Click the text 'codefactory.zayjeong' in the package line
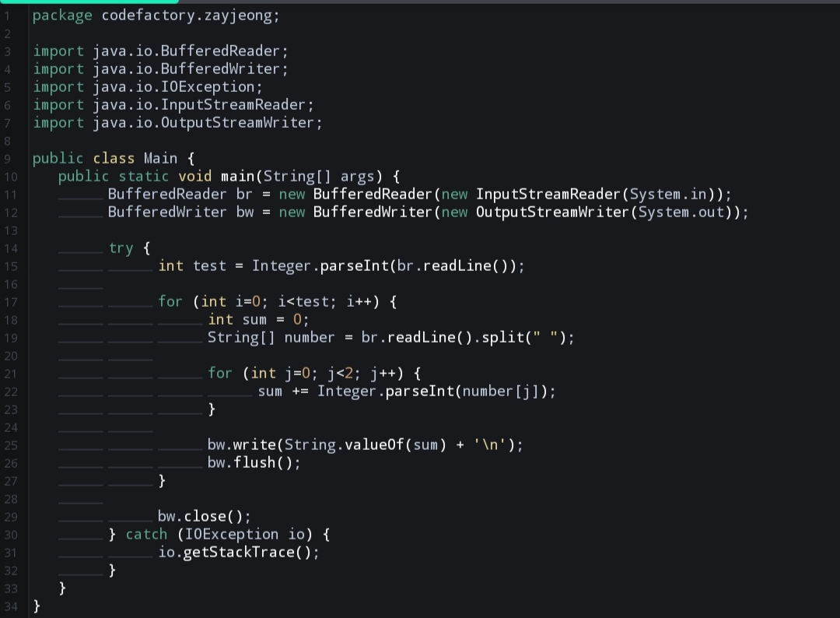 (187, 16)
